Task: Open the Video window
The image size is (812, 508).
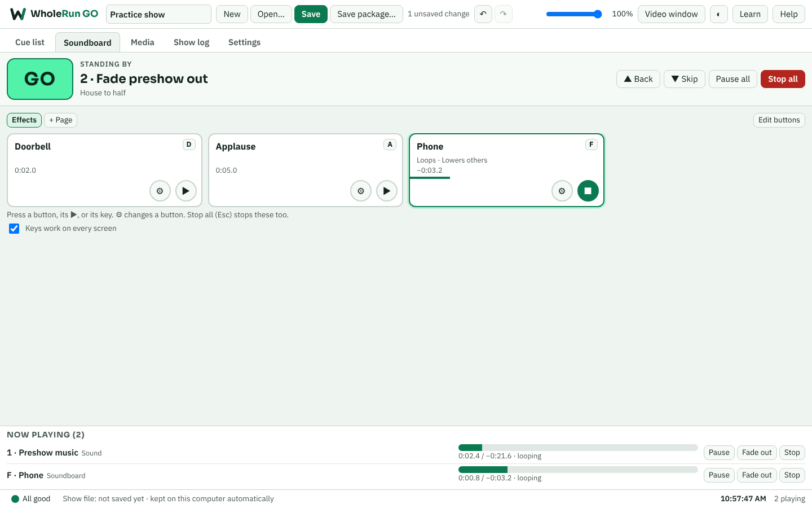Action: tap(672, 14)
